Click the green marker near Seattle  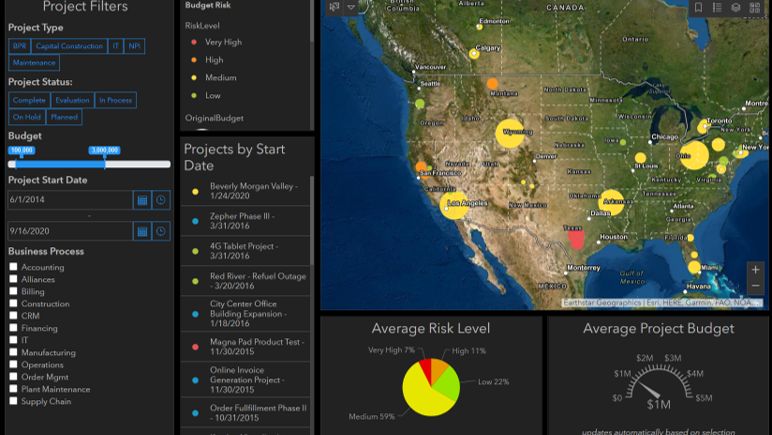[x=419, y=103]
